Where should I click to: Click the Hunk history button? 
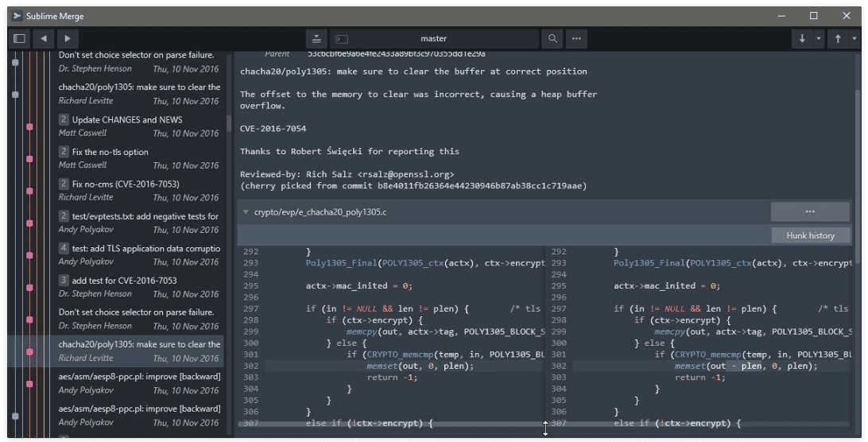(811, 235)
